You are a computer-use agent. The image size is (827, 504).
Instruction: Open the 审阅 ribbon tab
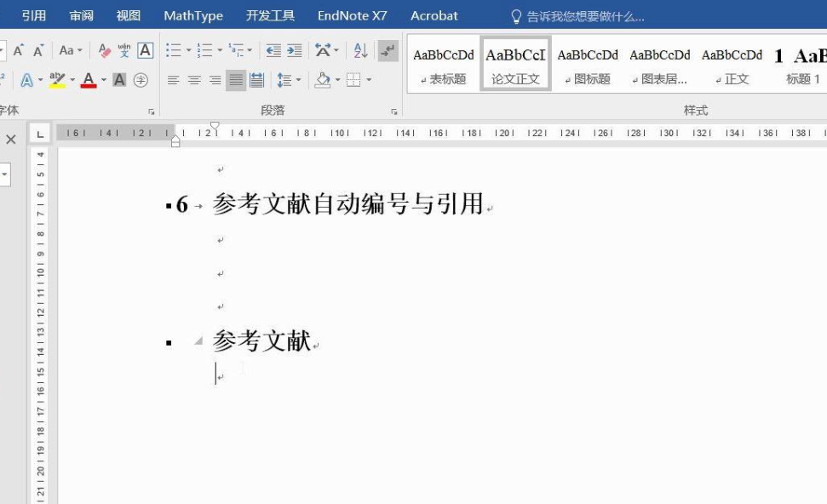(82, 16)
